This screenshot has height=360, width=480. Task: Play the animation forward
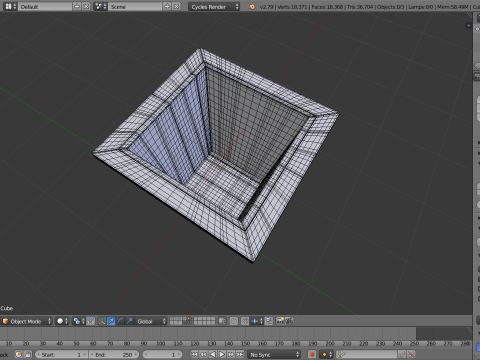click(222, 354)
